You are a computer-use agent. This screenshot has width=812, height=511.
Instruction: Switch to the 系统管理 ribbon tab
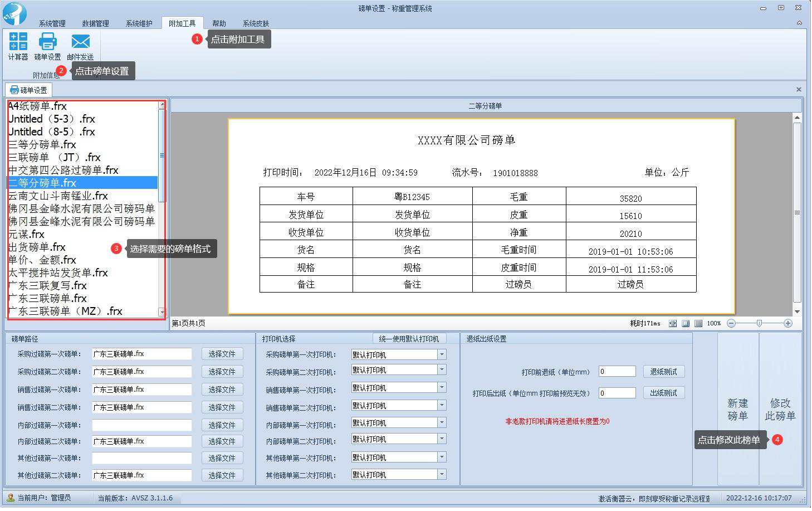[52, 23]
